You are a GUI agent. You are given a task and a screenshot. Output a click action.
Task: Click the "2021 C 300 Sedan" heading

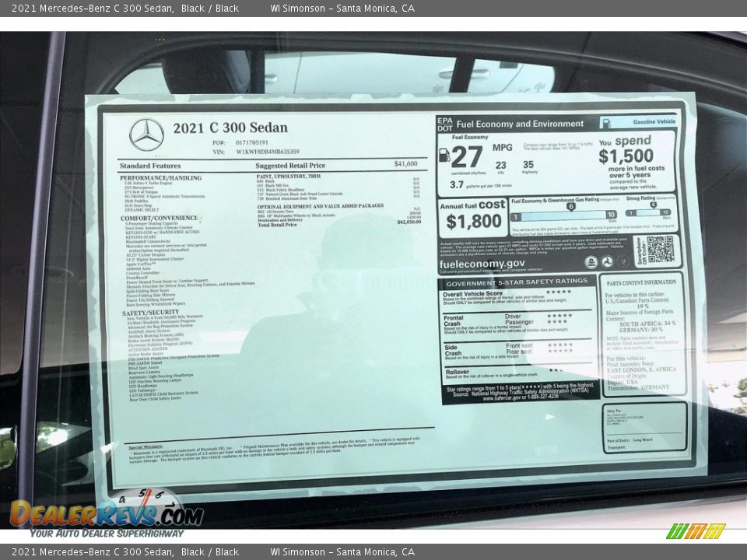click(x=230, y=128)
